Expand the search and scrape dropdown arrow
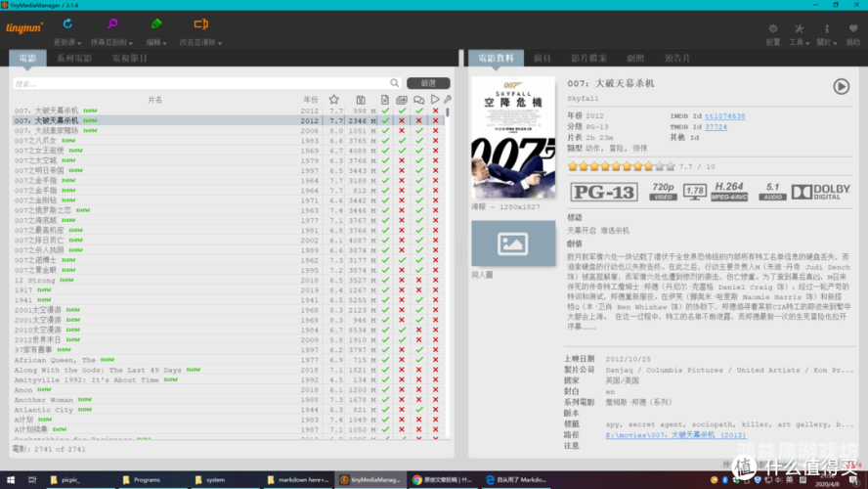The width and height of the screenshot is (868, 489). [x=131, y=43]
